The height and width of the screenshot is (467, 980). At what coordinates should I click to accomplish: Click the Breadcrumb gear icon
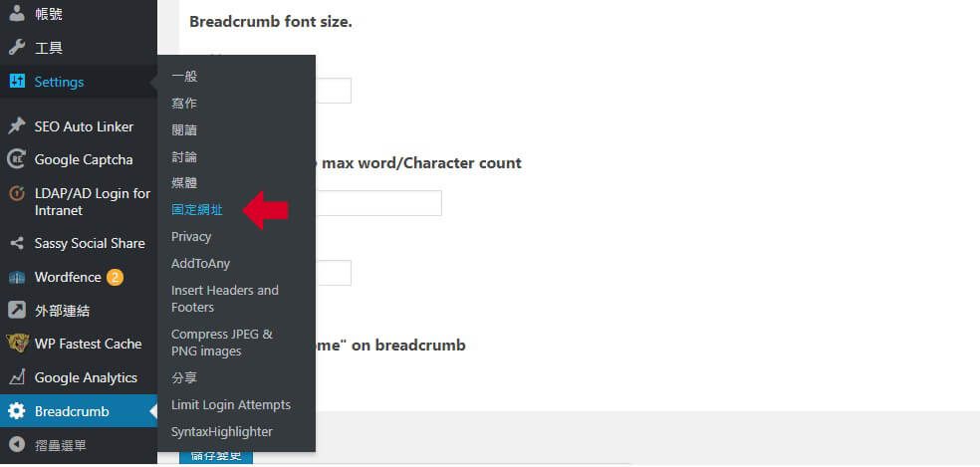(x=17, y=410)
